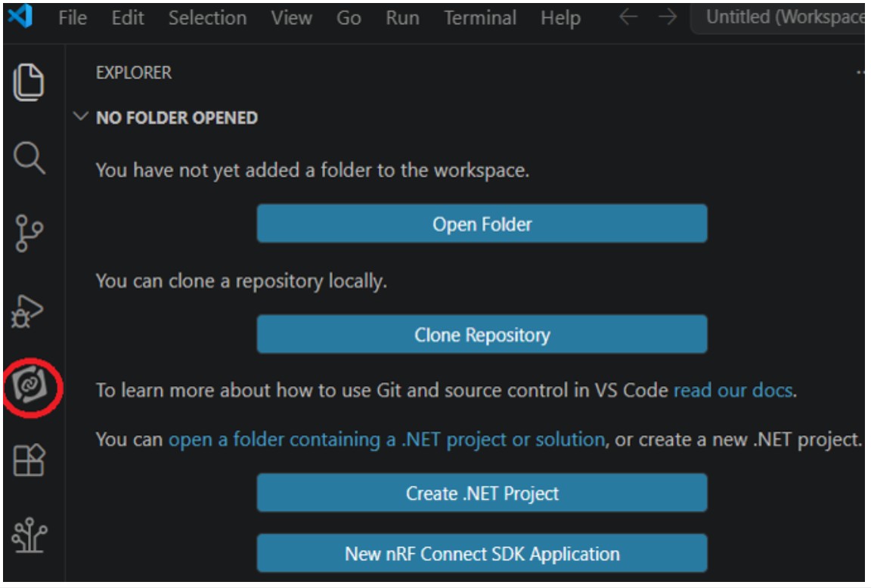Go forward using right arrow
The height and width of the screenshot is (588, 871).
click(x=668, y=17)
